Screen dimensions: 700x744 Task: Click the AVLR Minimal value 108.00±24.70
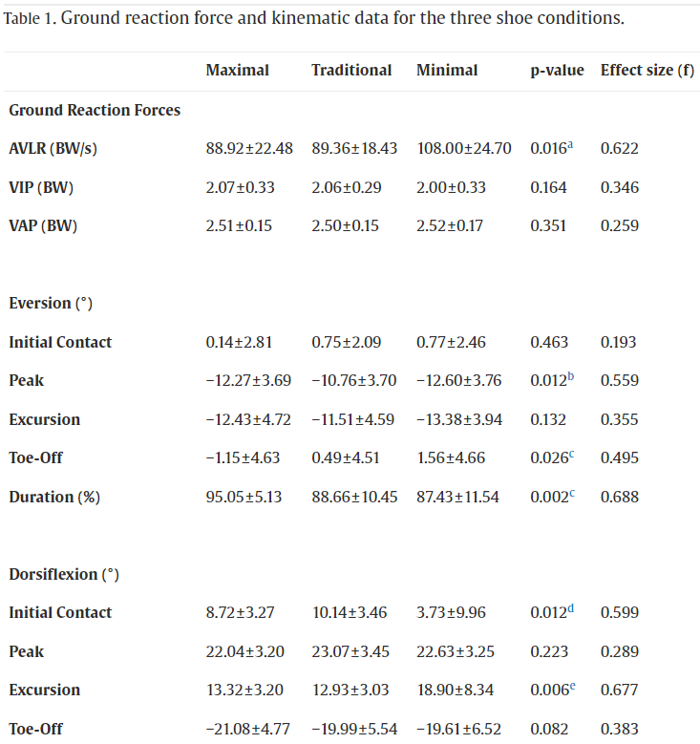(x=464, y=148)
